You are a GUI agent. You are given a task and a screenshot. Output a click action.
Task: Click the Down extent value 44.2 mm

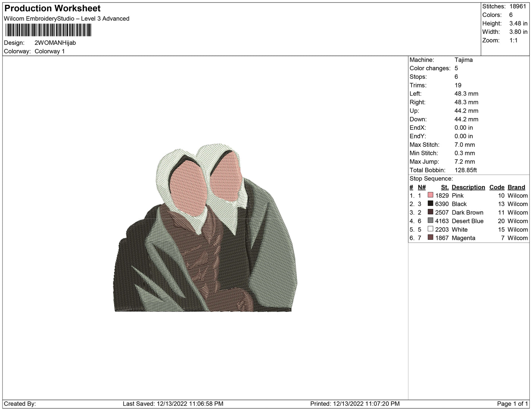pyautogui.click(x=466, y=119)
